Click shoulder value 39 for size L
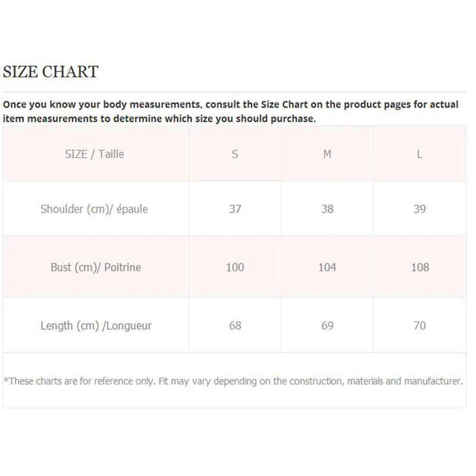The width and height of the screenshot is (476, 476). tap(419, 209)
